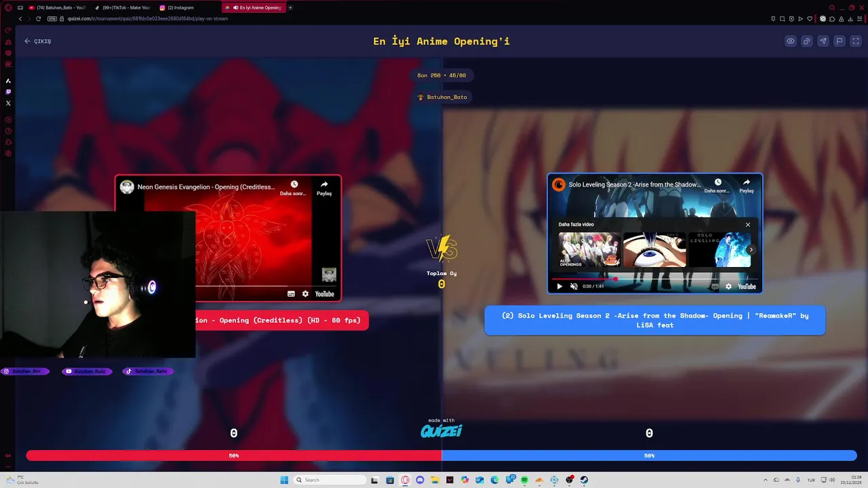Toggle the VPN badge in address bar
868x488 pixels.
[x=52, y=18]
